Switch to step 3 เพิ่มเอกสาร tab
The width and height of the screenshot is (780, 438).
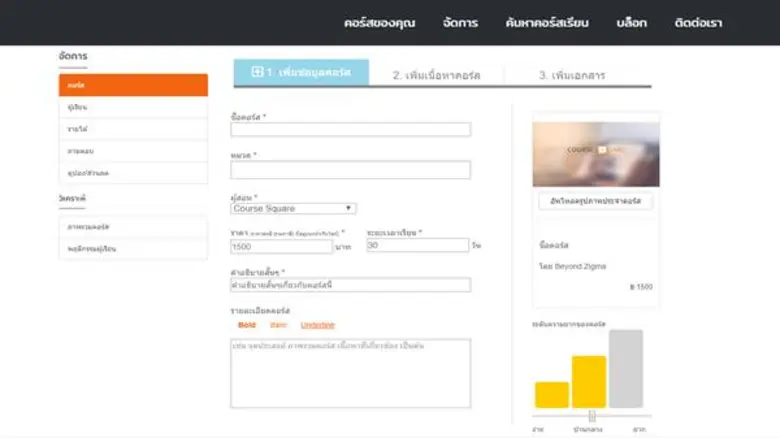pyautogui.click(x=572, y=75)
